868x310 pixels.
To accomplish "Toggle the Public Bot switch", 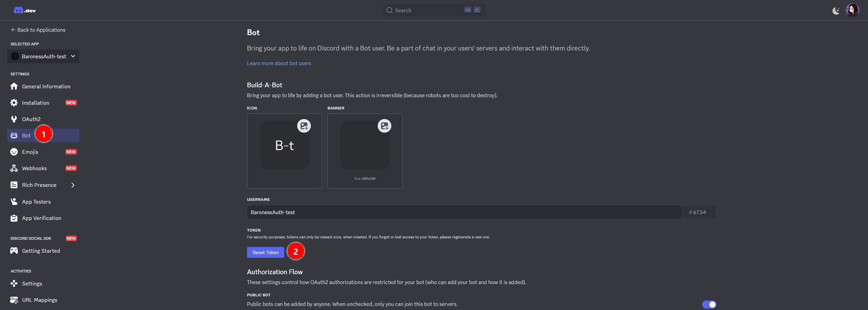I will (709, 304).
